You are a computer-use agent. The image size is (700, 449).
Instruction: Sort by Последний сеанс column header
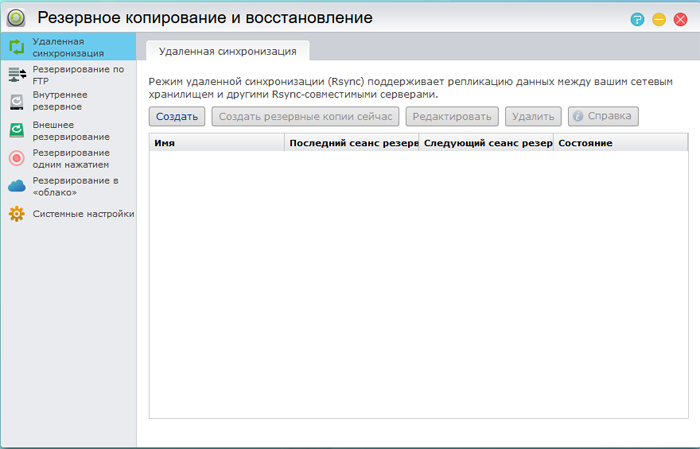(x=352, y=143)
